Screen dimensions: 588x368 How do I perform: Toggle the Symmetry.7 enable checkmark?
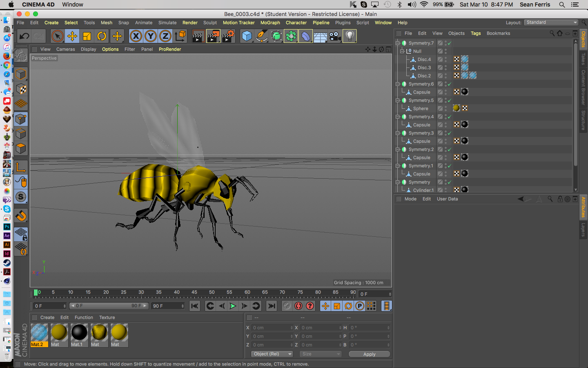point(449,43)
